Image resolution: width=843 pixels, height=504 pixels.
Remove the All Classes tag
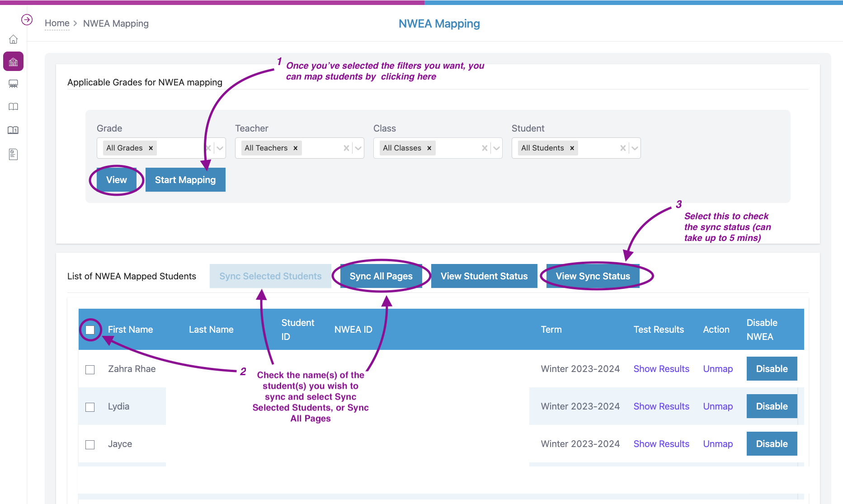pos(429,148)
